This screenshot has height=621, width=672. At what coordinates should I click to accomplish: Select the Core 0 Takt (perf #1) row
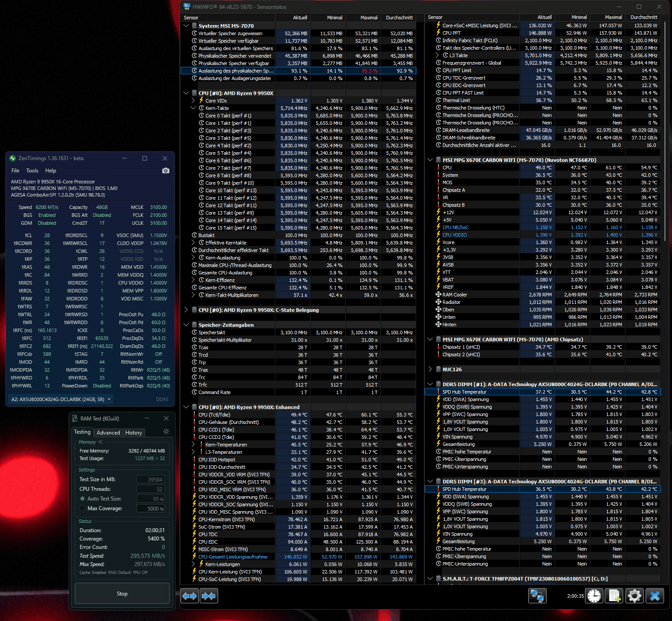pyautogui.click(x=298, y=116)
